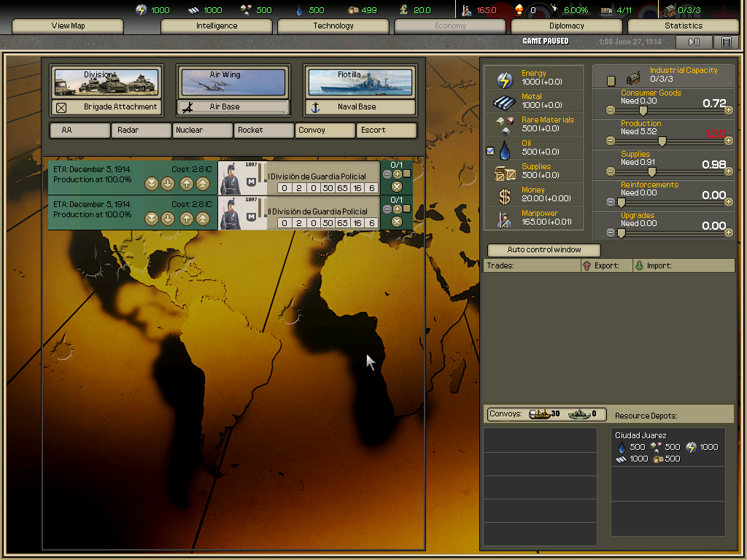The height and width of the screenshot is (560, 747).
Task: Click minus icon on Supplies slider
Action: pyautogui.click(x=611, y=171)
